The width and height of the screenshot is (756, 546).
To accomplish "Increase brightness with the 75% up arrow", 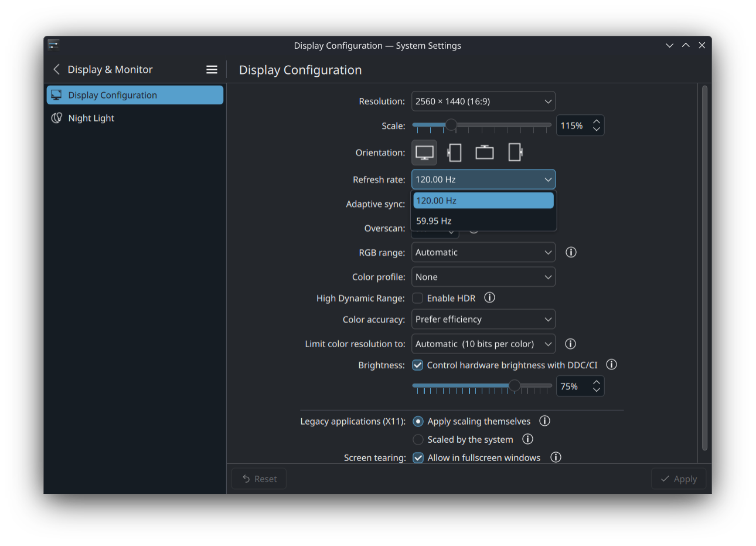I will point(597,382).
